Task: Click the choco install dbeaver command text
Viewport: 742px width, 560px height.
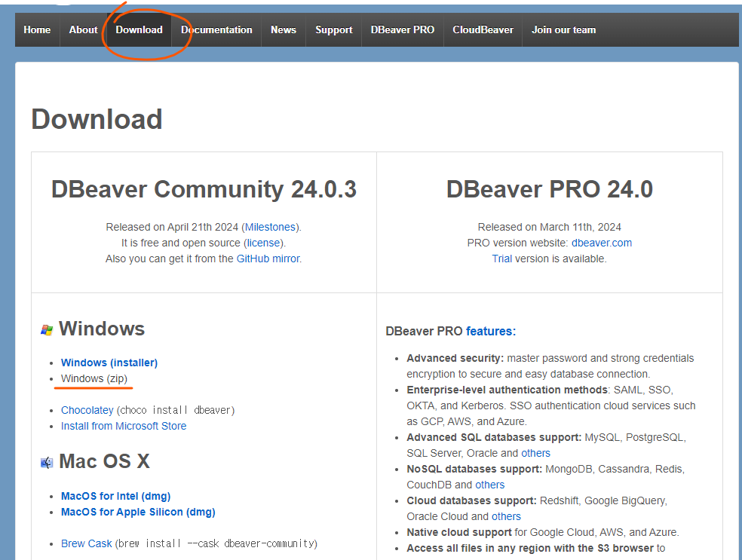Action: point(176,410)
